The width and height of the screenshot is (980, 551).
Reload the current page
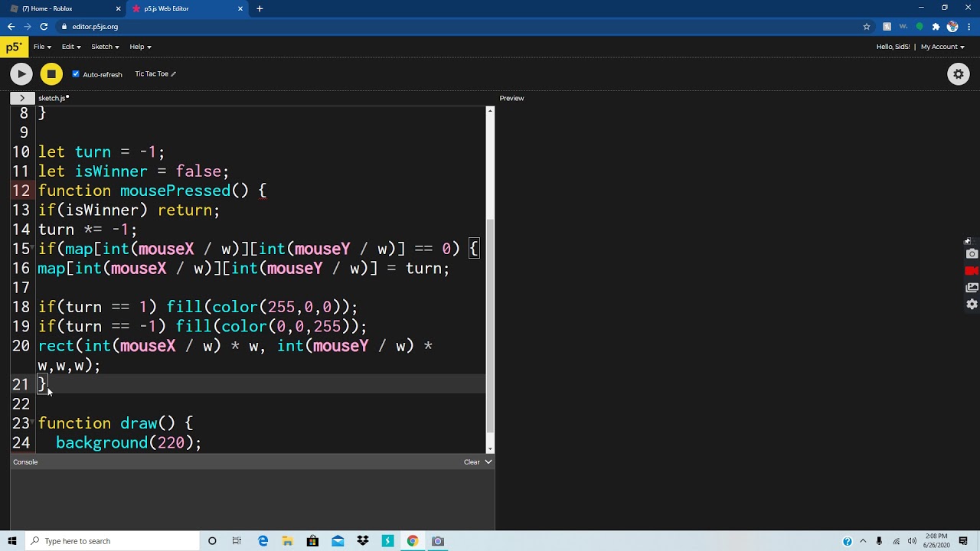tap(44, 26)
